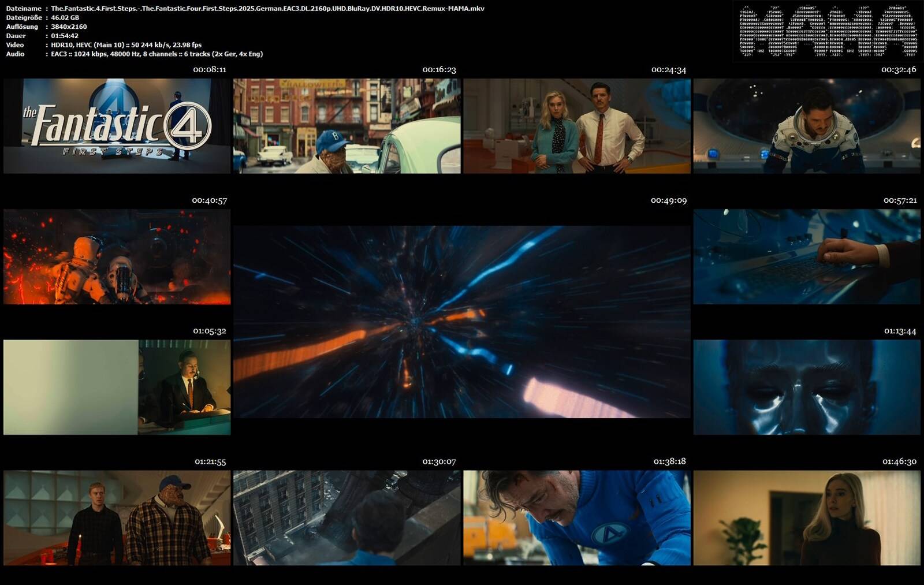Select the 01:05:32 timestamp label

coord(210,331)
